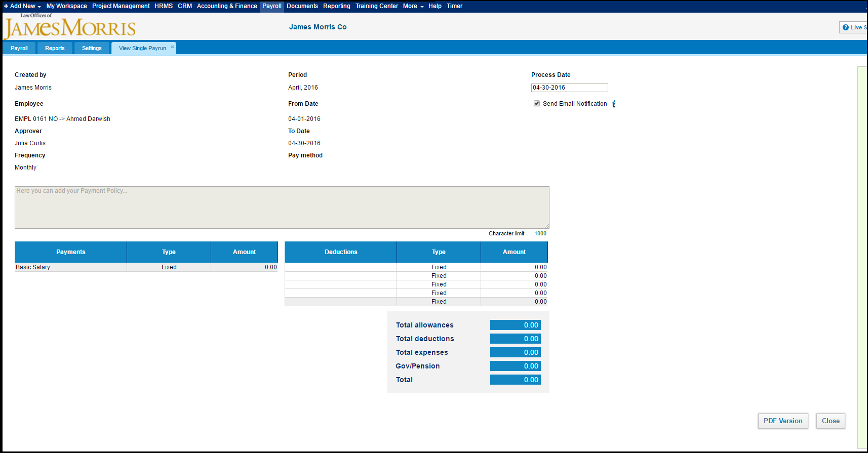Open Project Management menu
This screenshot has height=453, width=868.
(121, 6)
